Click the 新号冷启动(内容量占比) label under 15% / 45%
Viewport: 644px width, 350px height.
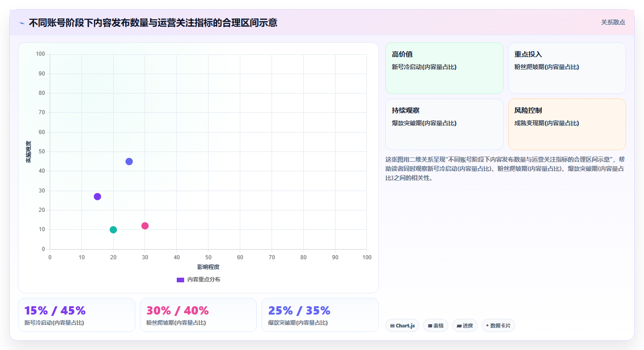pos(54,323)
